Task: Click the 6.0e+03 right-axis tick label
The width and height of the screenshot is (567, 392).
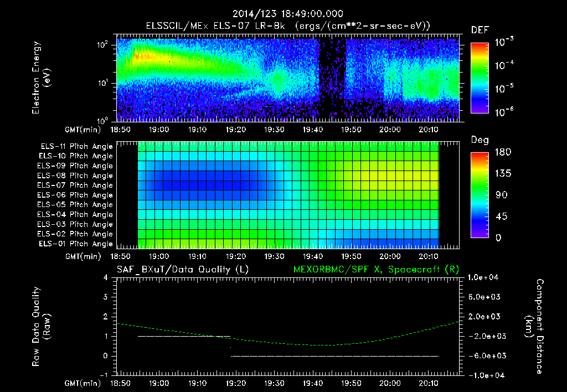Action: coord(484,297)
